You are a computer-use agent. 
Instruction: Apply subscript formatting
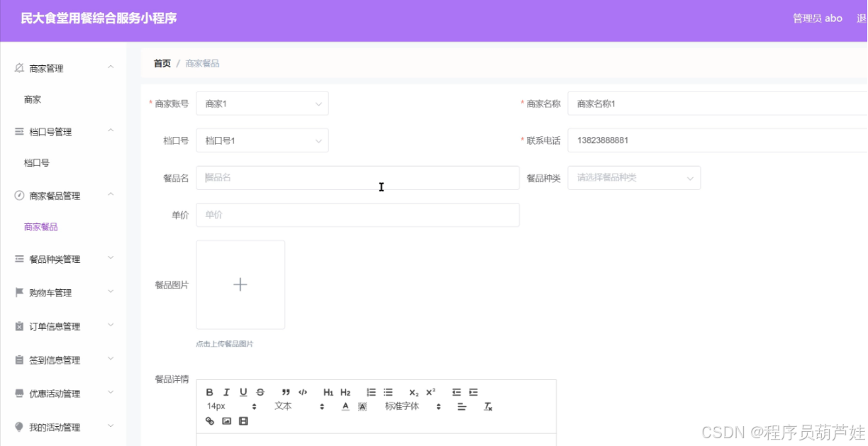pyautogui.click(x=414, y=392)
